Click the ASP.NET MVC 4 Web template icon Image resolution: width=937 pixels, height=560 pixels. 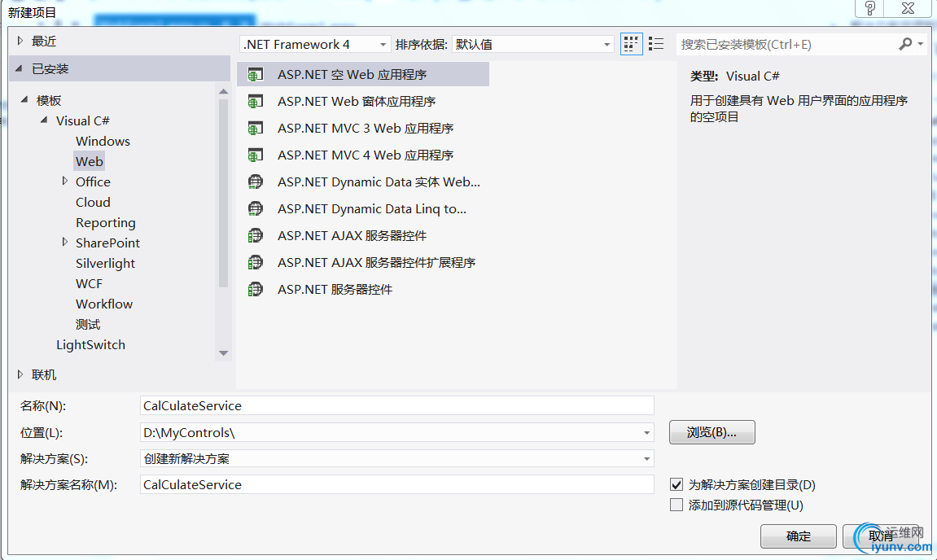click(x=255, y=155)
